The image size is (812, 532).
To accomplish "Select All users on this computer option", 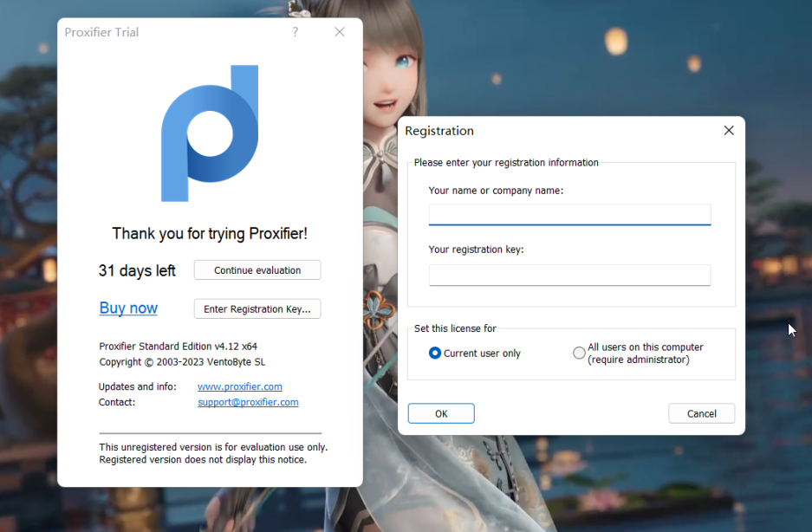I will pyautogui.click(x=638, y=354).
